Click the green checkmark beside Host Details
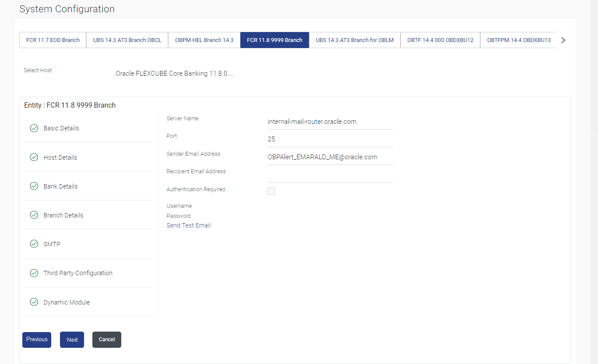The height and width of the screenshot is (364, 598). tap(34, 157)
